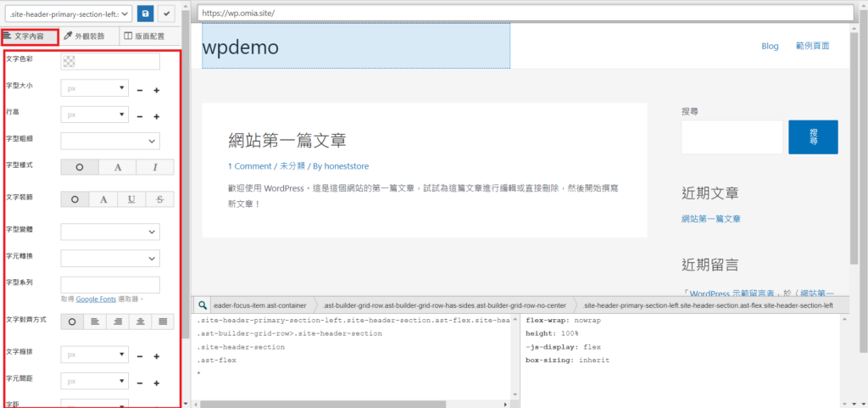Open the 文字色彩 color picker swatch
Image resolution: width=868 pixels, height=408 pixels.
[x=68, y=61]
